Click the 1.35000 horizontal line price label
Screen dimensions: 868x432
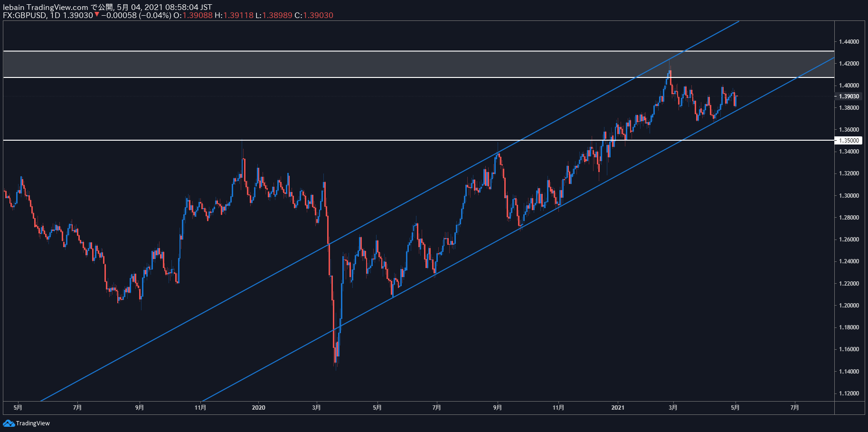click(x=849, y=141)
